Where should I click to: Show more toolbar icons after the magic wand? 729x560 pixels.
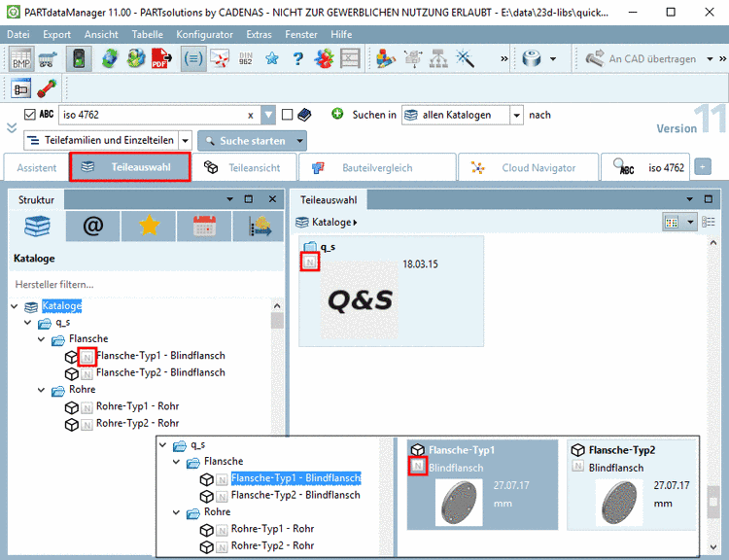[503, 59]
